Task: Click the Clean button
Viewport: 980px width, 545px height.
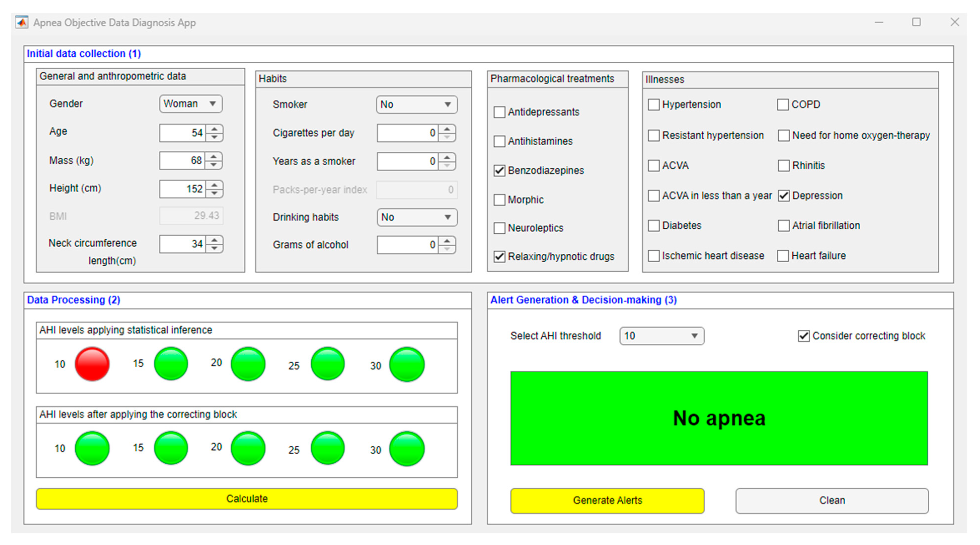Action: tap(832, 501)
